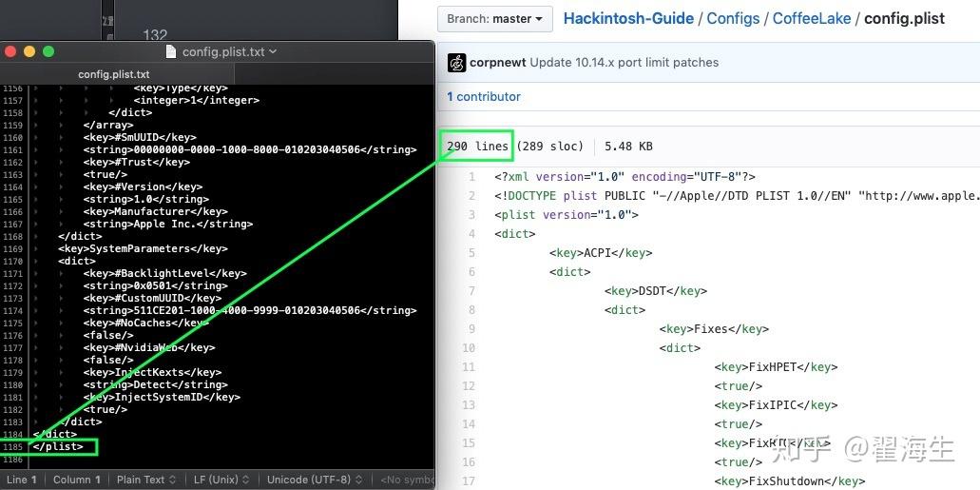
Task: Click the corpnewt avatar image on GitHub
Action: coord(457,63)
